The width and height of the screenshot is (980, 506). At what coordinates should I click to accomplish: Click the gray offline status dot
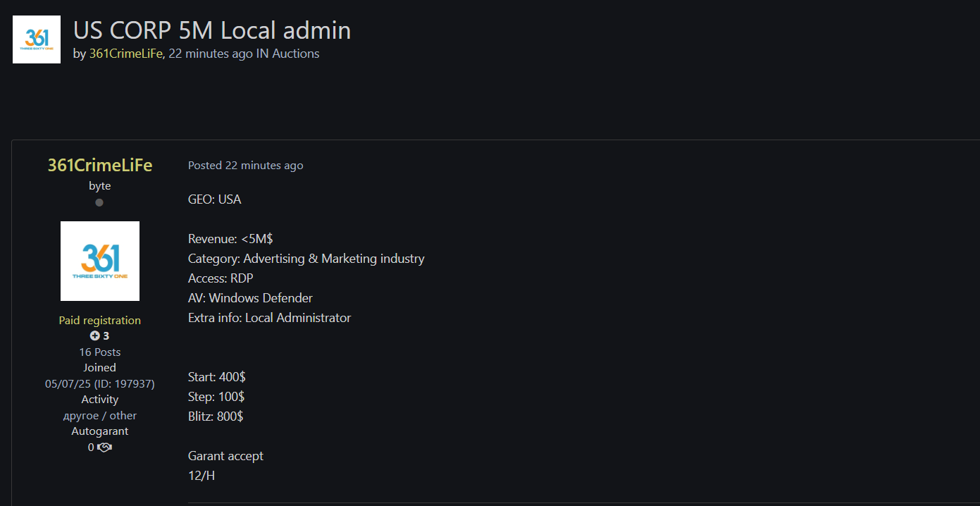[x=99, y=203]
